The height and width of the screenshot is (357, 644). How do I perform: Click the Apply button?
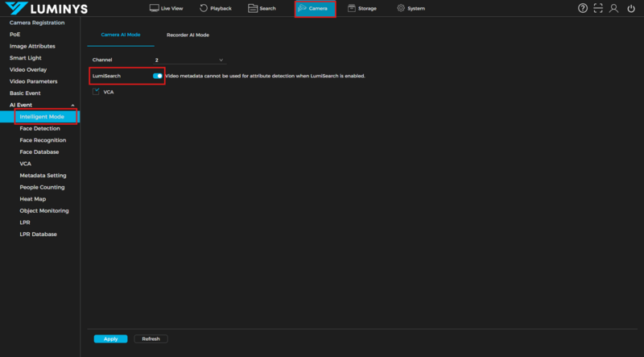[x=111, y=339]
